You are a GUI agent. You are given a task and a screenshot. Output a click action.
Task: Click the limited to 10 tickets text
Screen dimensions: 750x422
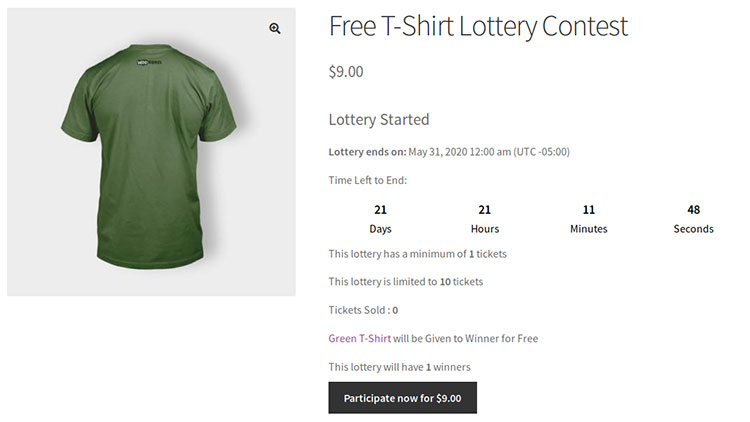[406, 282]
